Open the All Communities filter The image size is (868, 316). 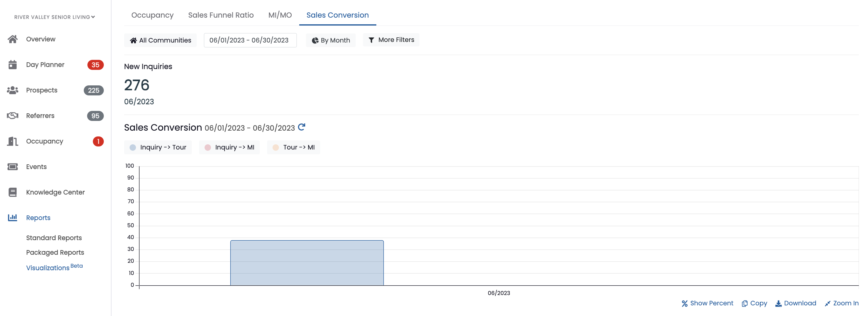160,40
